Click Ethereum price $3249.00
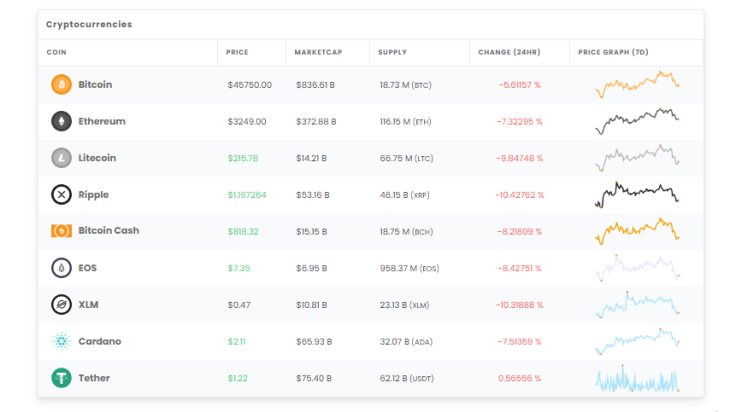The width and height of the screenshot is (736, 412). (247, 122)
